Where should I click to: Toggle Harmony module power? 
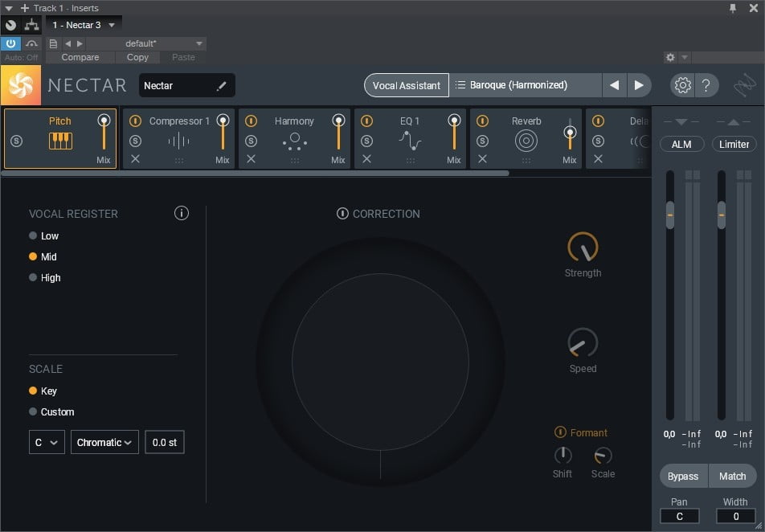(x=251, y=121)
